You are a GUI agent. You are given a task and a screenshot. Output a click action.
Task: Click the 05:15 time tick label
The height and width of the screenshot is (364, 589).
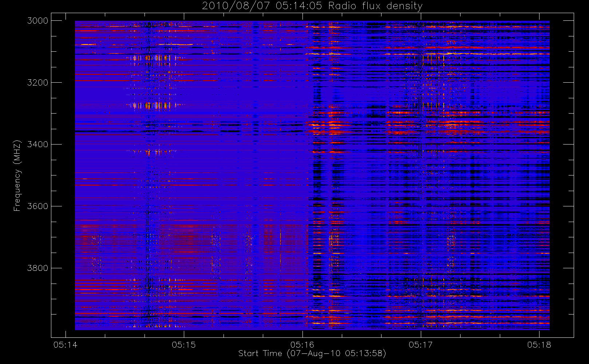point(184,345)
